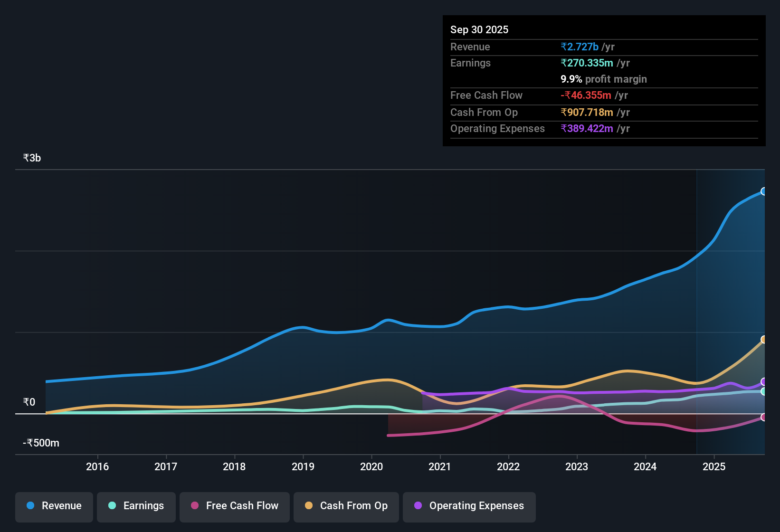Select the Cash From Op legend label
Viewport: 780px width, 532px height.
[353, 505]
